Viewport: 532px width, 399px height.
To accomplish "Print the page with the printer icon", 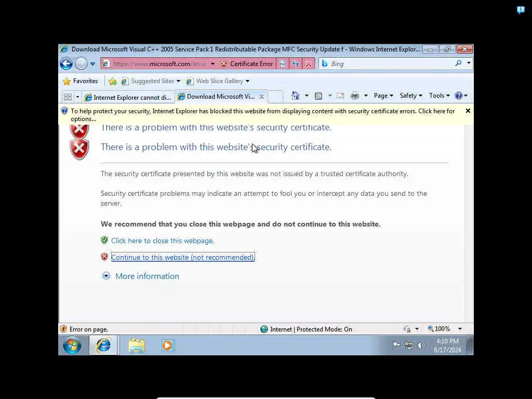I will [x=354, y=96].
